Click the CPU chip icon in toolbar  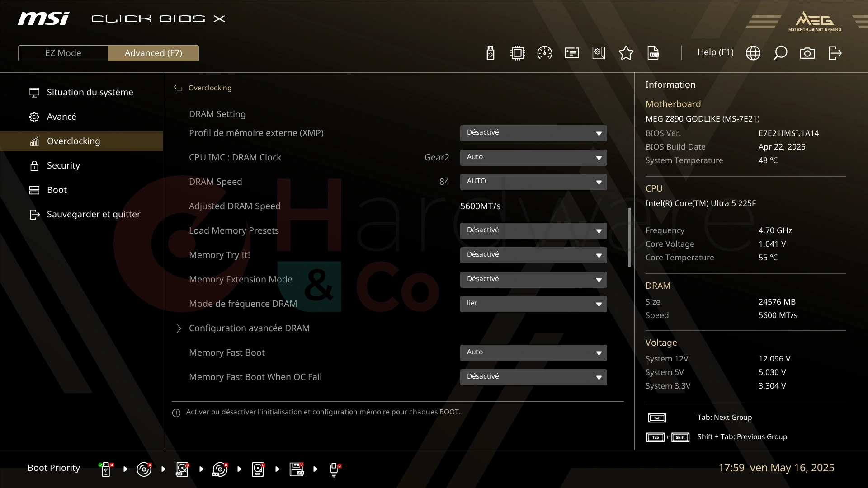click(x=517, y=53)
